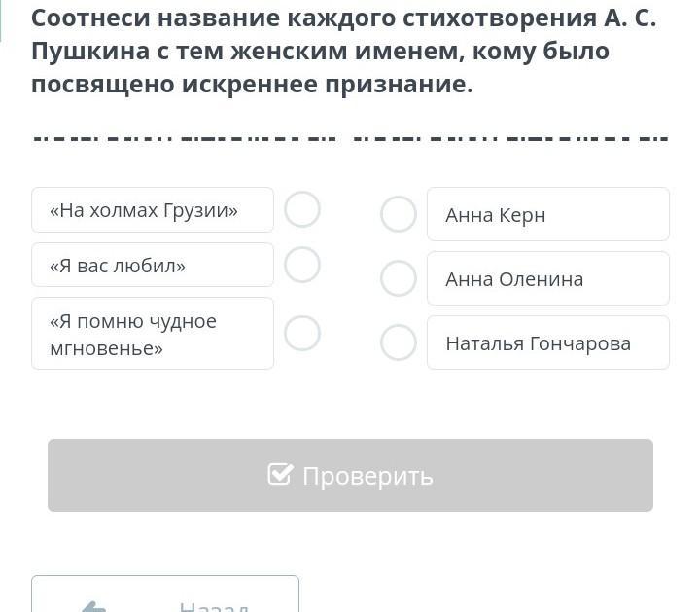The width and height of the screenshot is (700, 612).
Task: Select the circle next to «На холмах Грузии»
Action: tap(302, 209)
